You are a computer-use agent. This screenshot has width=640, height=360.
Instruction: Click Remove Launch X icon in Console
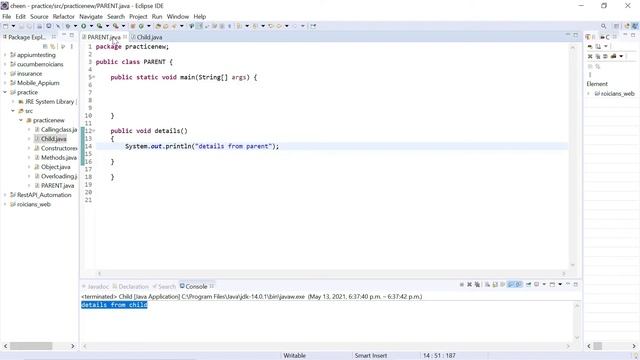469,284
